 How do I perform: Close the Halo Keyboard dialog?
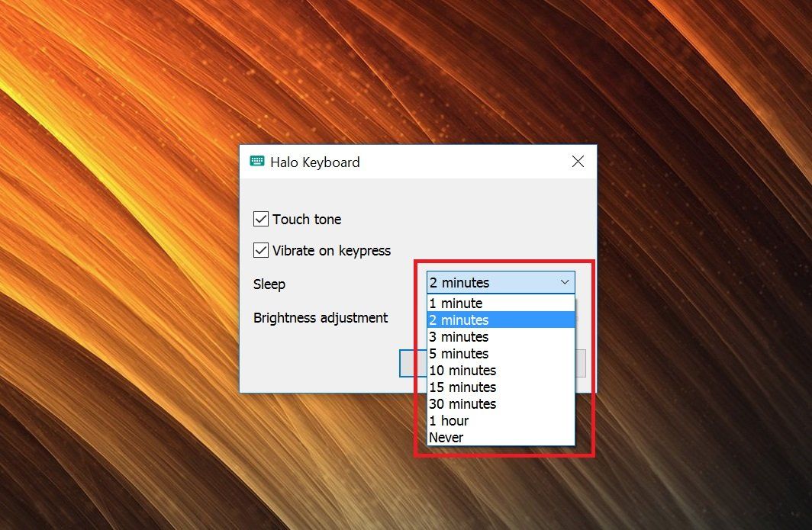578,161
